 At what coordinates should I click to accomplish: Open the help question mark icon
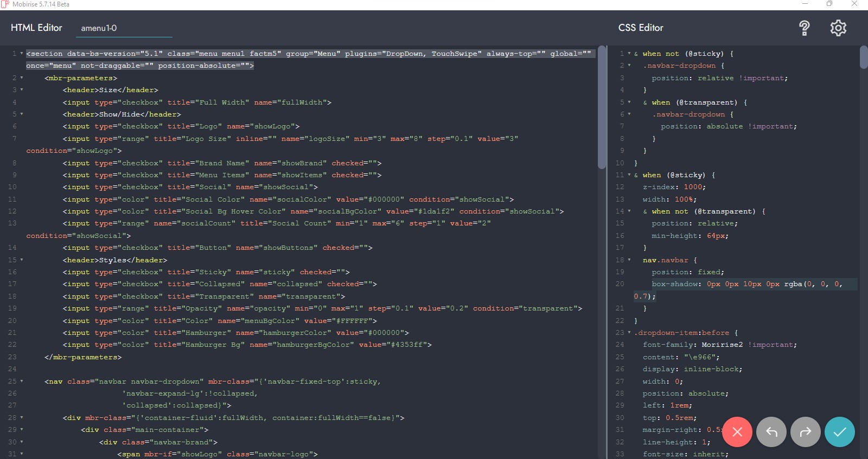pyautogui.click(x=805, y=28)
